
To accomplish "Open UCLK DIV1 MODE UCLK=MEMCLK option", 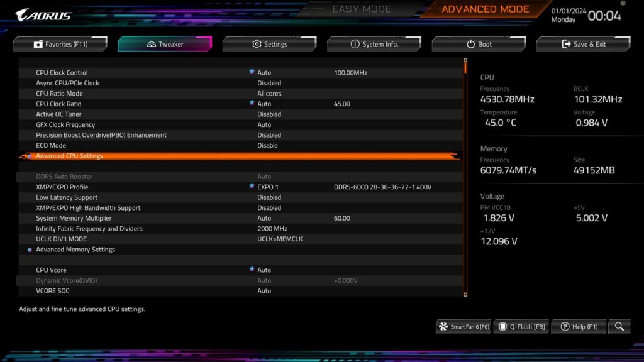I will pyautogui.click(x=280, y=239).
